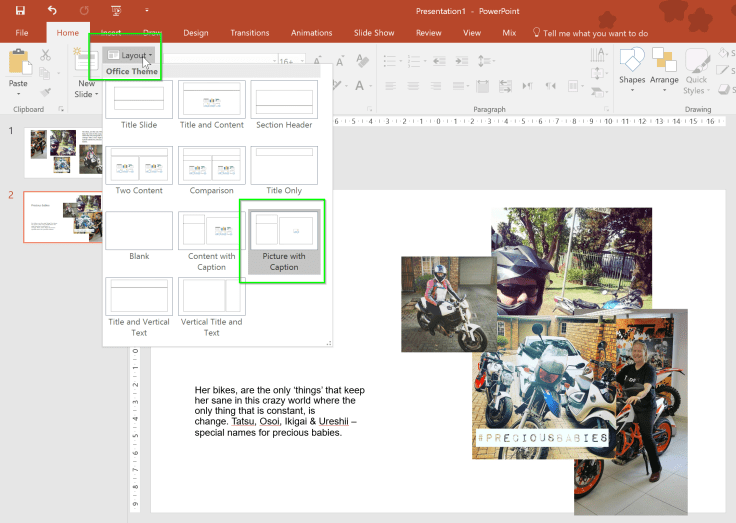
Task: Select slide 1 thumbnail in panel
Action: click(x=65, y=152)
